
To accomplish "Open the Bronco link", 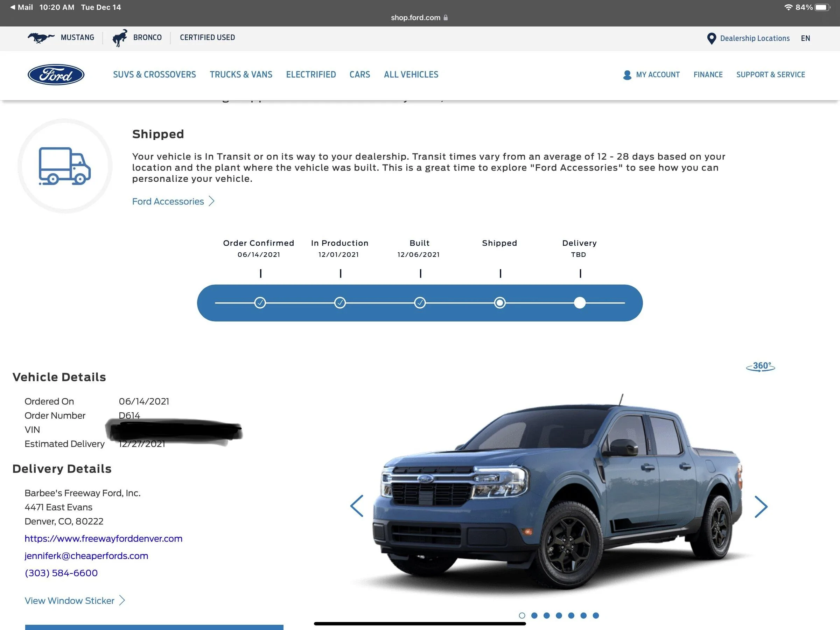I will (147, 37).
